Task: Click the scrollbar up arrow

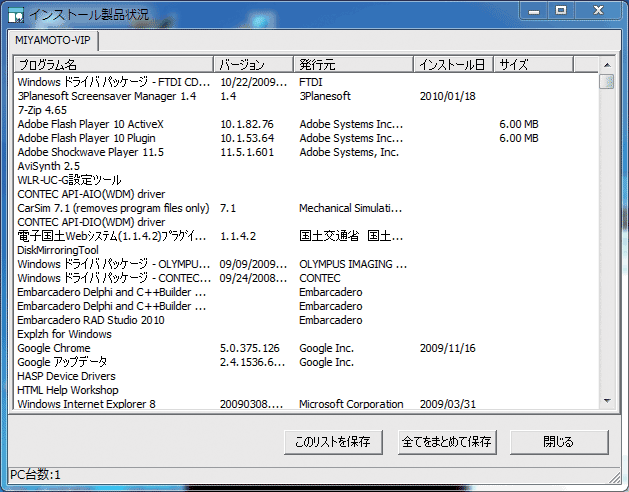Action: [607, 65]
